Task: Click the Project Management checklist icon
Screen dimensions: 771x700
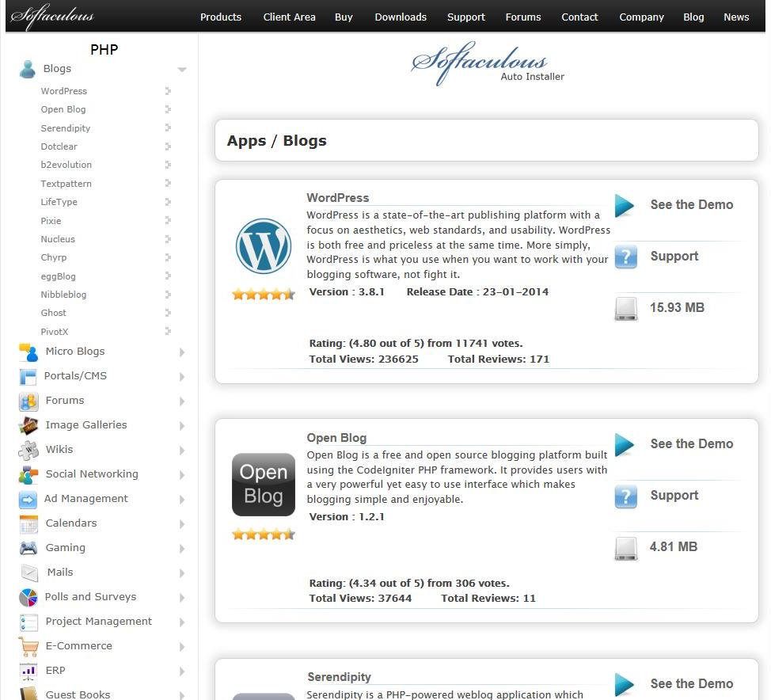Action: [x=28, y=622]
